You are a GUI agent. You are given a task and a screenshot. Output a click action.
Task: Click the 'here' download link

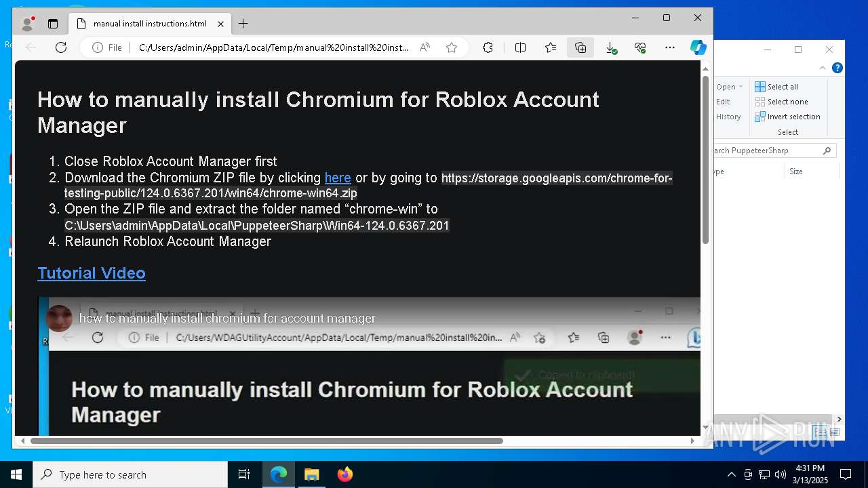pyautogui.click(x=338, y=178)
